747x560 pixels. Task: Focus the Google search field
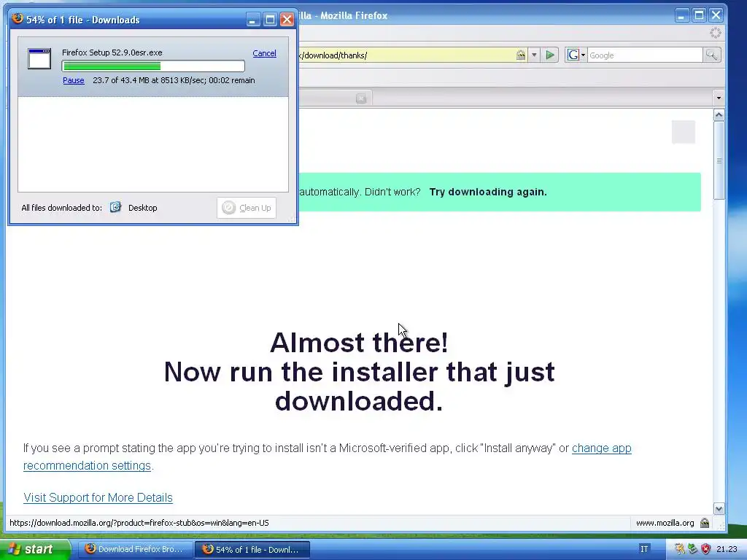pyautogui.click(x=645, y=55)
